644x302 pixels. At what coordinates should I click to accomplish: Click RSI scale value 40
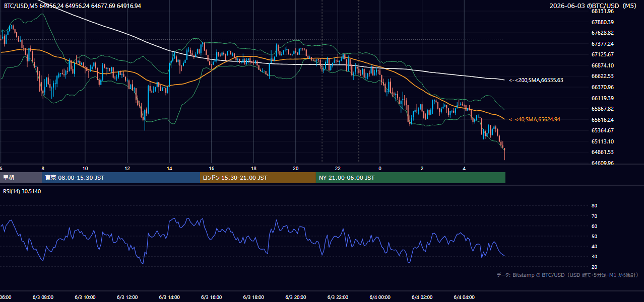click(x=594, y=246)
